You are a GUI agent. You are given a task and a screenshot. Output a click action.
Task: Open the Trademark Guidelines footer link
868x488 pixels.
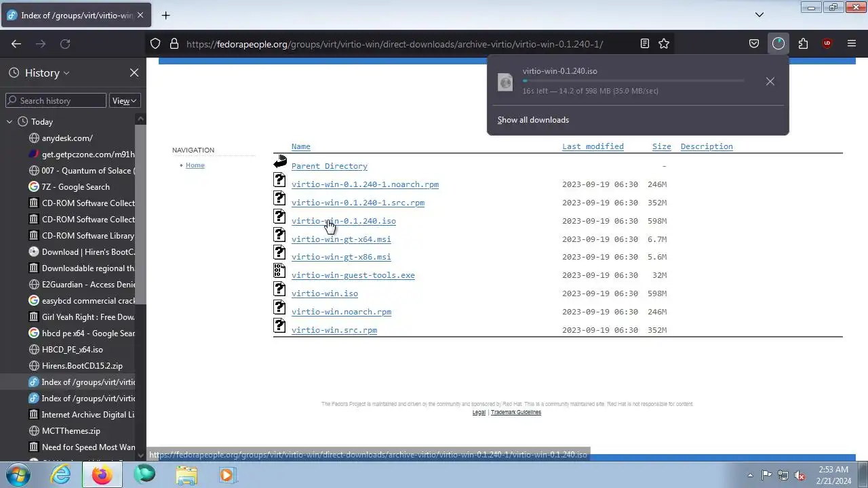516,412
